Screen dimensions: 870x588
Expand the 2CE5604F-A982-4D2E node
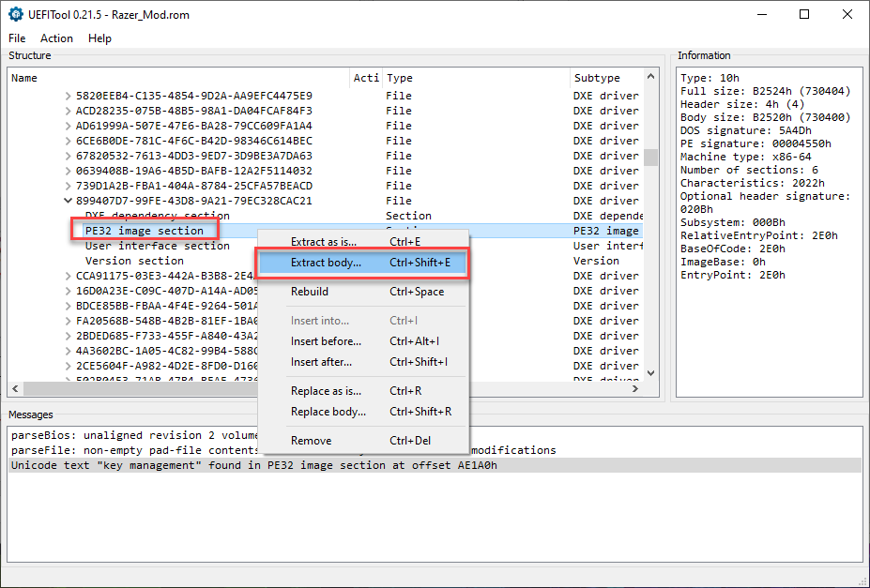click(x=68, y=366)
